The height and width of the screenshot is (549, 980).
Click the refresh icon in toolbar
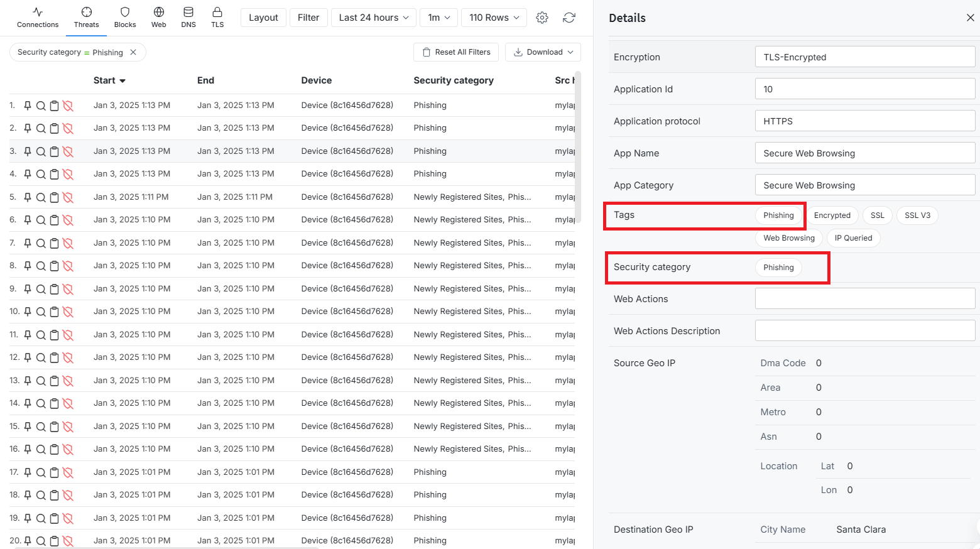tap(569, 18)
